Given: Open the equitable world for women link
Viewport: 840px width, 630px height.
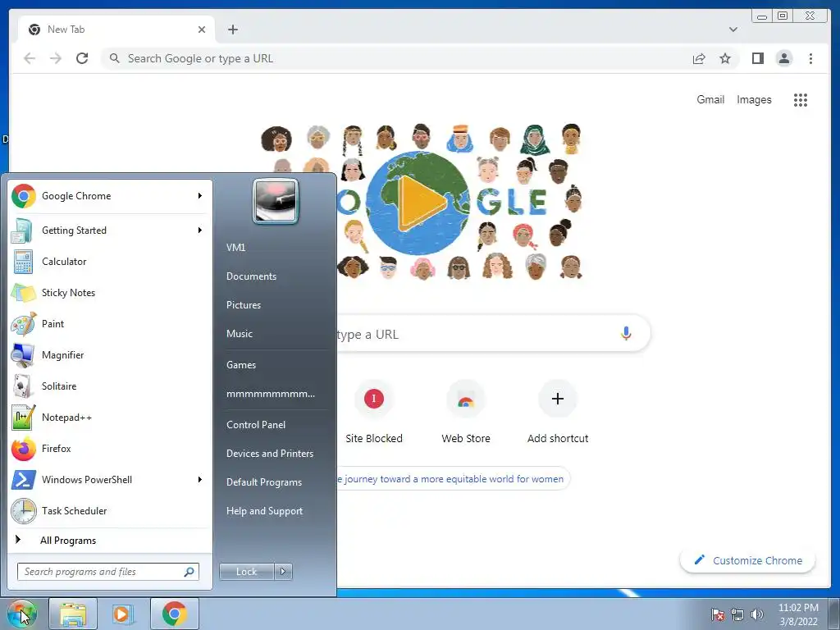Looking at the screenshot, I should coord(450,479).
